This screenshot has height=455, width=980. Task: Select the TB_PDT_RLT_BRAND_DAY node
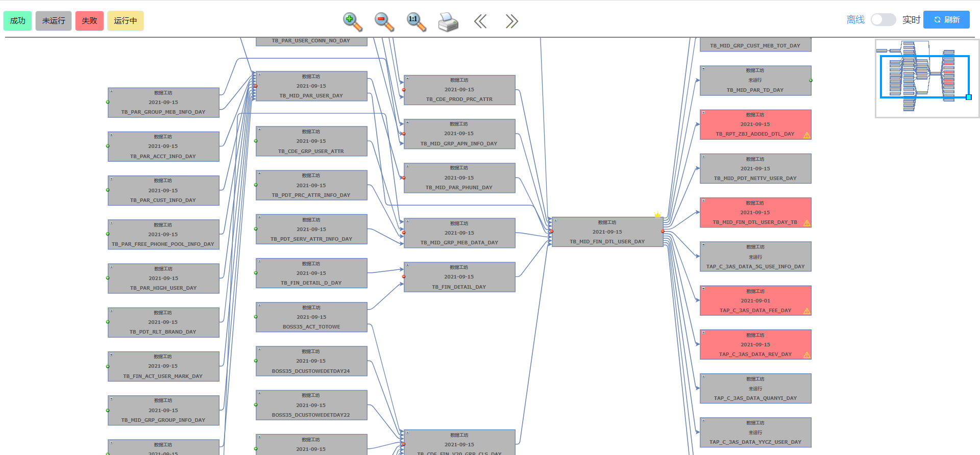163,322
